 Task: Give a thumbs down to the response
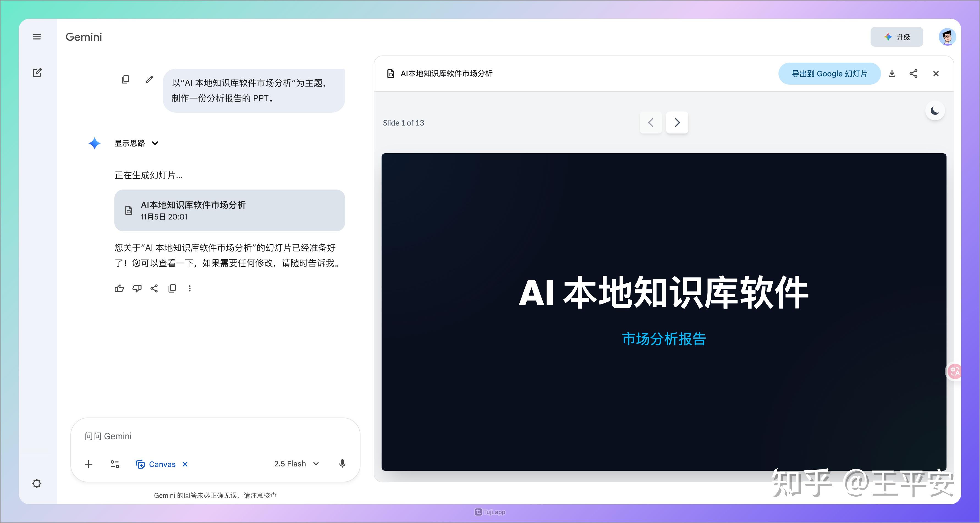coord(137,289)
